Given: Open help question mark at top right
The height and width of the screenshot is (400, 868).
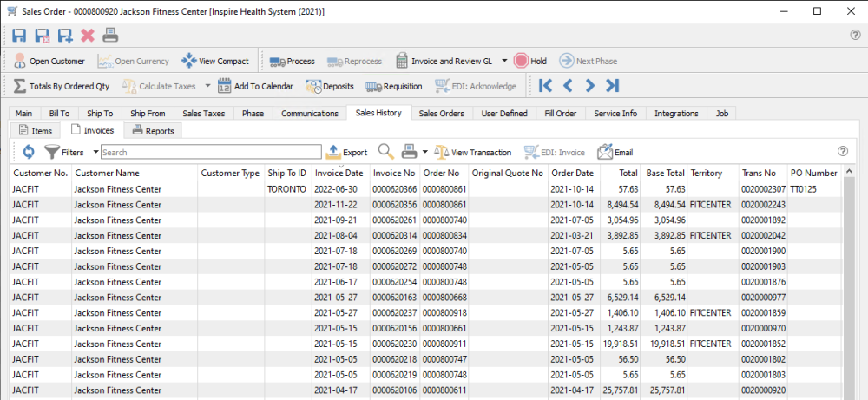Looking at the screenshot, I should click(x=854, y=36).
